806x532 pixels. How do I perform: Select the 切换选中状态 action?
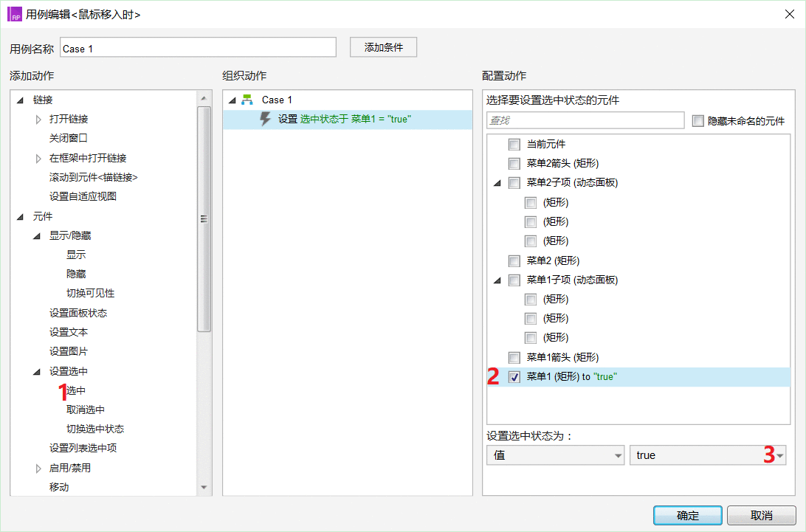(x=95, y=429)
